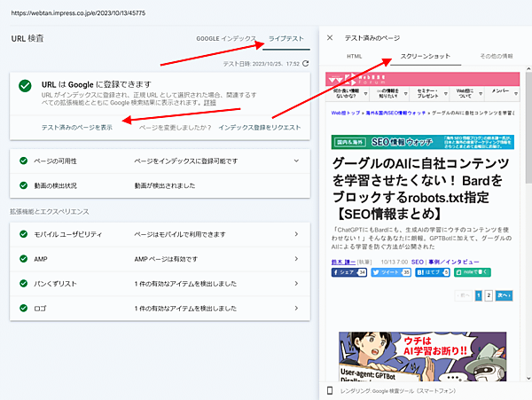Click ページはモバイルで利用できます text
532x400 pixels.
point(180,234)
